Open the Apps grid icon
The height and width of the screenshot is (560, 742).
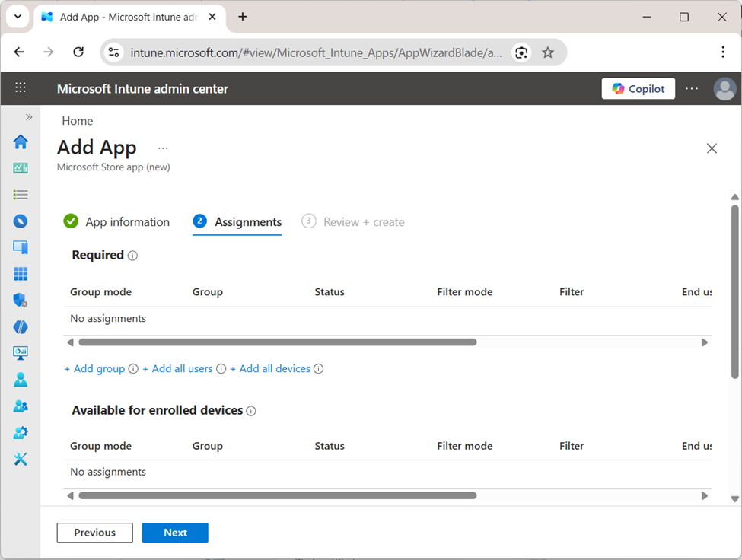point(20,273)
